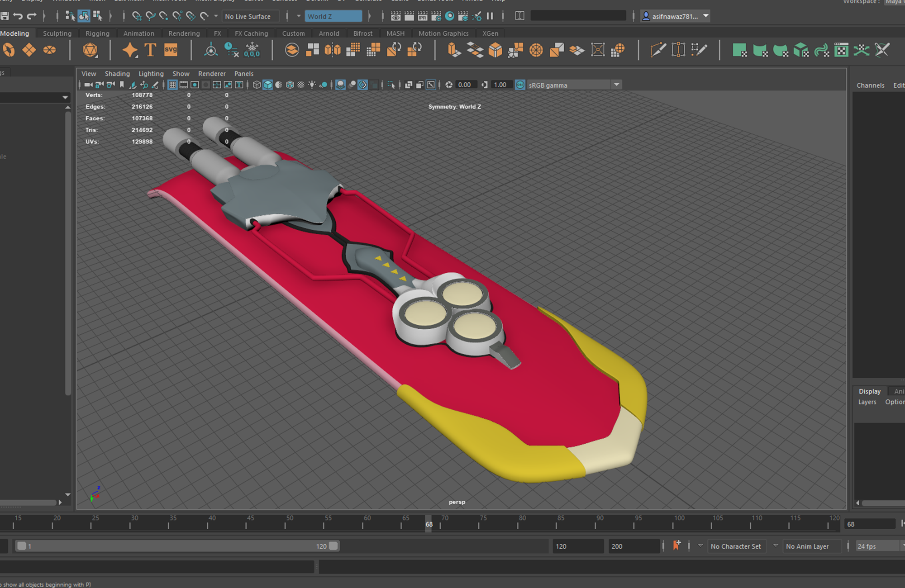This screenshot has height=588, width=905.
Task: Enable snap to grids icon
Action: pos(137,16)
